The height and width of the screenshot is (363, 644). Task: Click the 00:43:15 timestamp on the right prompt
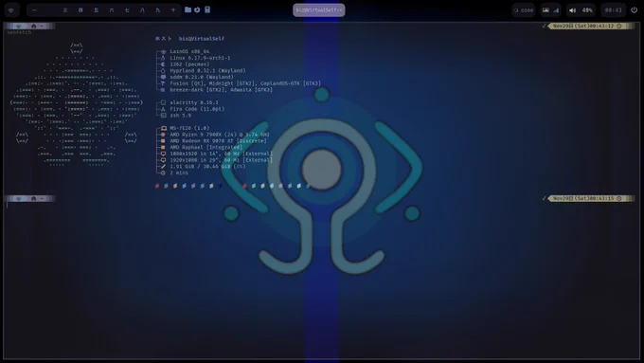pos(601,198)
